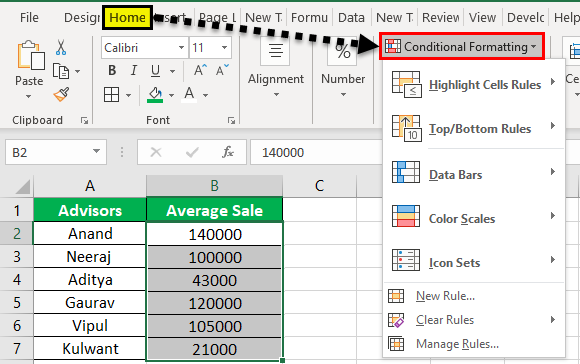The image size is (580, 364).
Task: Select column A header
Action: pyautogui.click(x=90, y=186)
